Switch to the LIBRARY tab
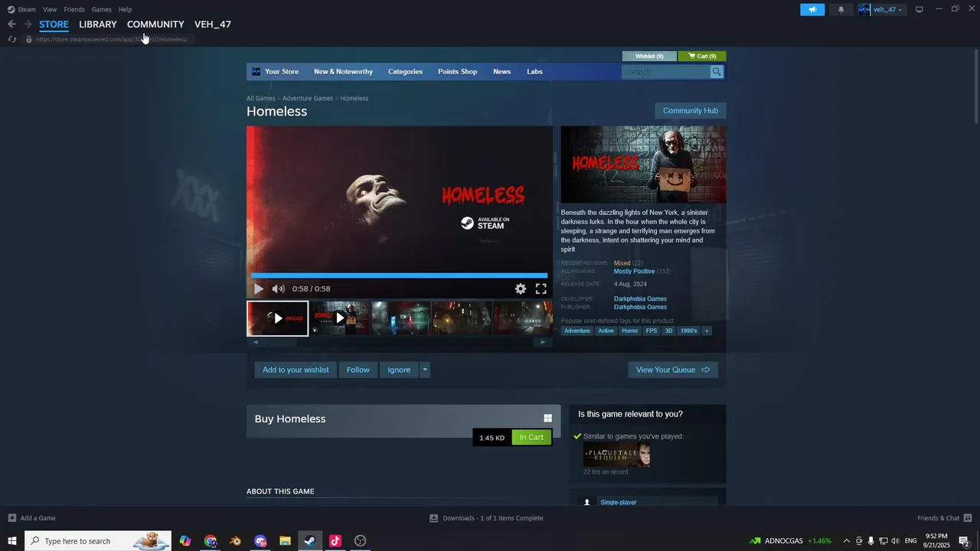Image resolution: width=980 pixels, height=551 pixels. point(98,24)
